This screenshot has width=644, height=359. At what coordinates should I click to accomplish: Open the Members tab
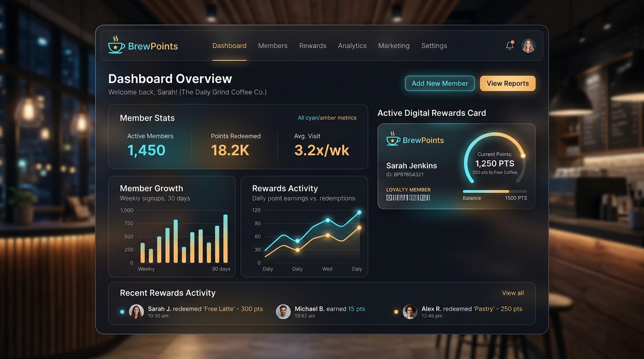click(273, 46)
